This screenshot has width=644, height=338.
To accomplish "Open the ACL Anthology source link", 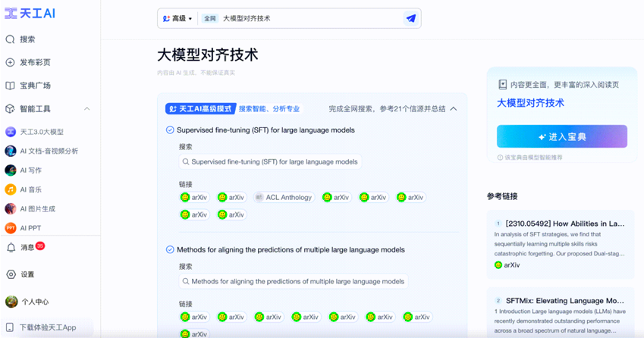I will pyautogui.click(x=284, y=197).
